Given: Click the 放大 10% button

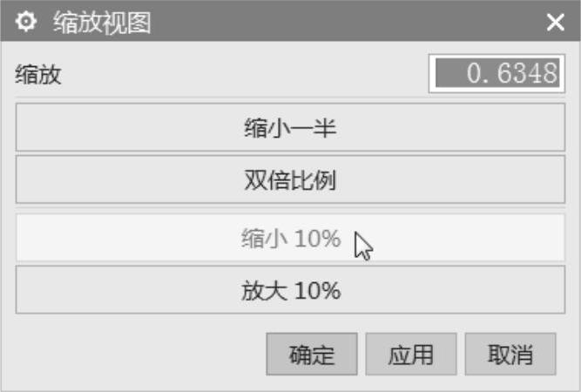Looking at the screenshot, I should (x=290, y=289).
